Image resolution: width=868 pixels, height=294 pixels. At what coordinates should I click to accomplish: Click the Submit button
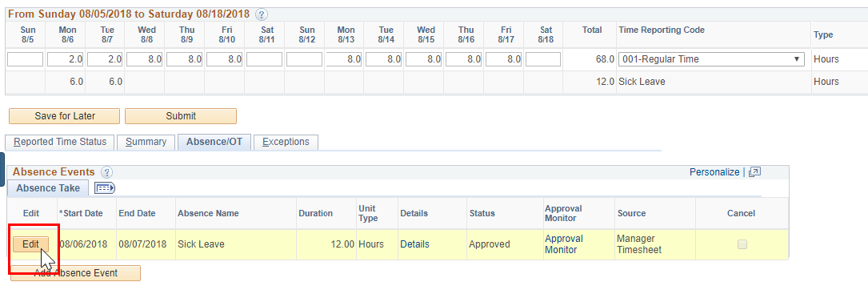(181, 116)
